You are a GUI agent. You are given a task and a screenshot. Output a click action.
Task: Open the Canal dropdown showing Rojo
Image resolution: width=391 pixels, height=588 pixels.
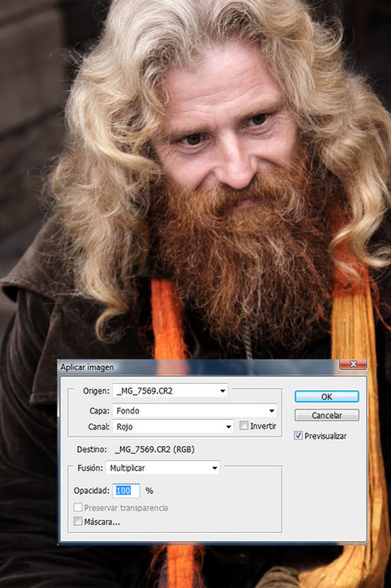(x=173, y=427)
